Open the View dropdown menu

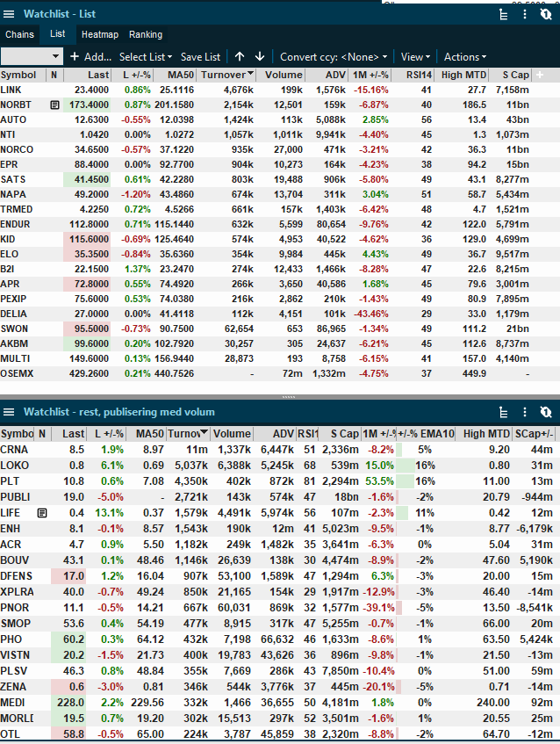click(x=415, y=57)
